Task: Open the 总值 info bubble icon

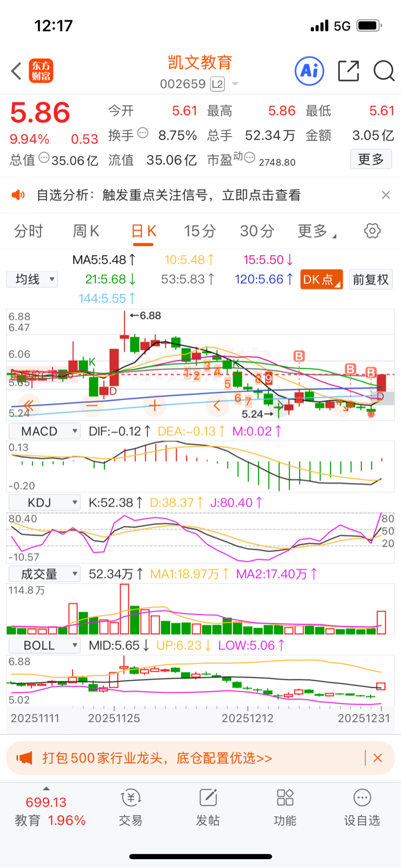Action: [x=44, y=158]
